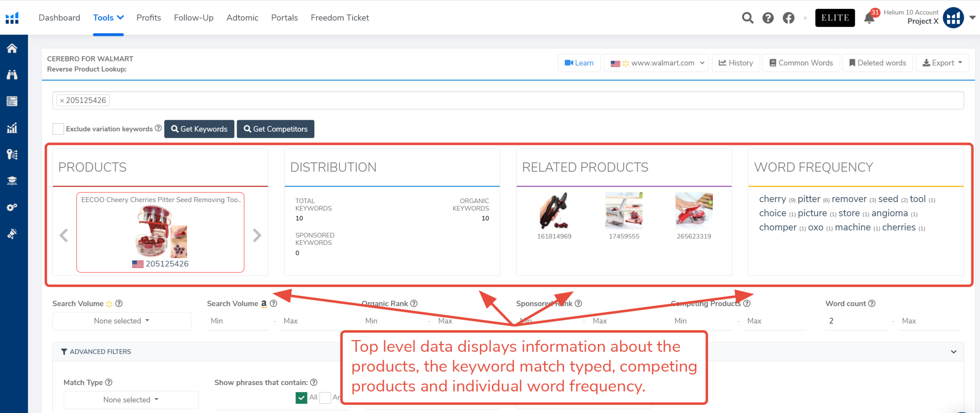Click the next product arrow in Products

point(257,235)
